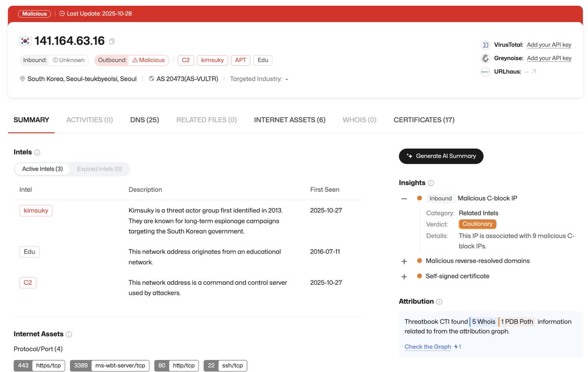Screen dimensions: 588x372
Task: Switch to CERTIFICATES (17) tab
Action: tap(424, 120)
